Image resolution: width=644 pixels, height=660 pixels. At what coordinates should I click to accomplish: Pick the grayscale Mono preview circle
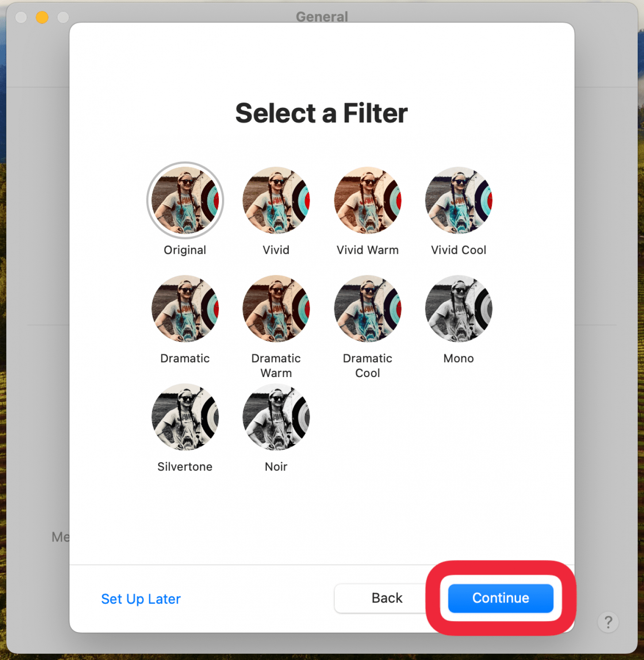click(458, 309)
